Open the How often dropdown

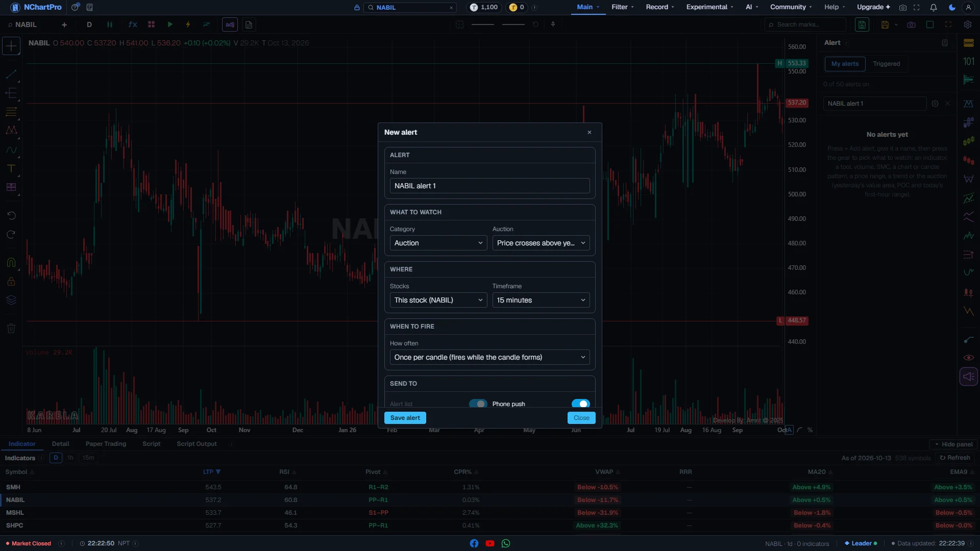(x=490, y=357)
